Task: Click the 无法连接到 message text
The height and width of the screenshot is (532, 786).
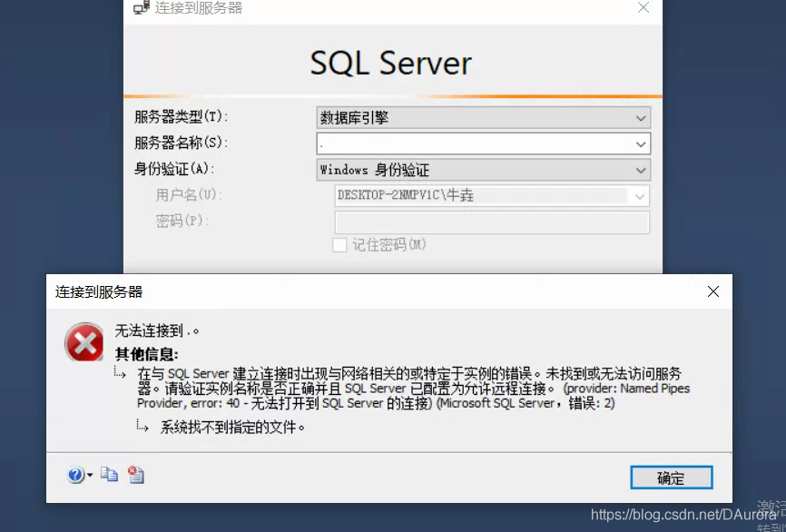Action: (x=157, y=331)
